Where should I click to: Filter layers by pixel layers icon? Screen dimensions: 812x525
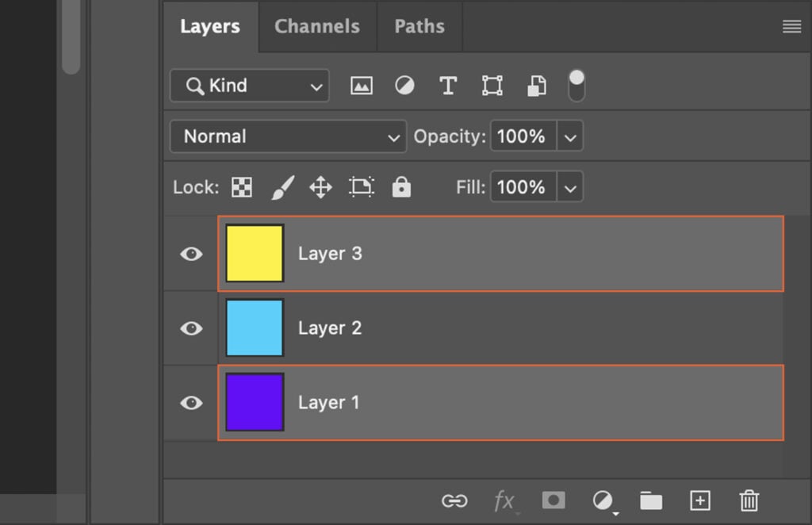point(361,86)
